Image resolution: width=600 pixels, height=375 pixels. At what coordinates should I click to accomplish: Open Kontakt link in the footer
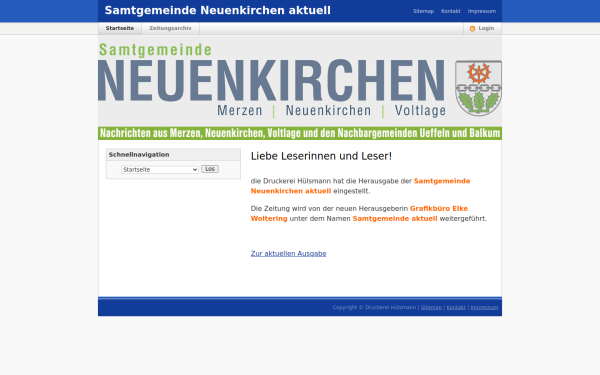[x=456, y=307]
